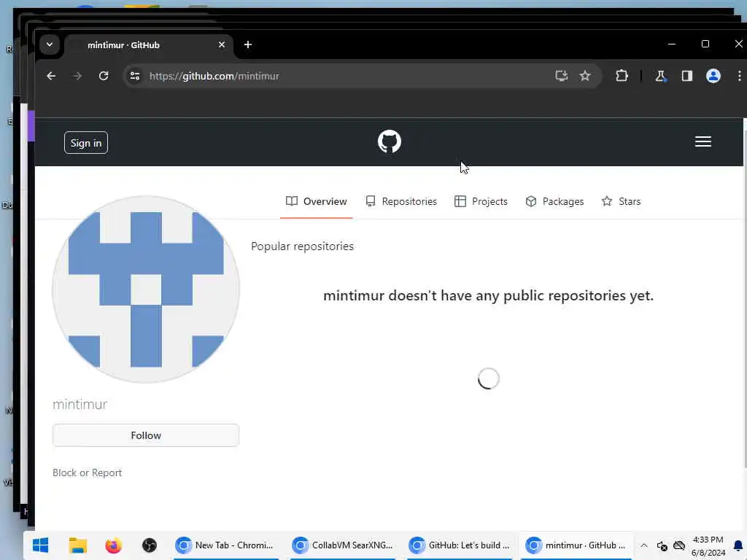Reload the GitHub page
This screenshot has height=560, width=747.
point(104,76)
